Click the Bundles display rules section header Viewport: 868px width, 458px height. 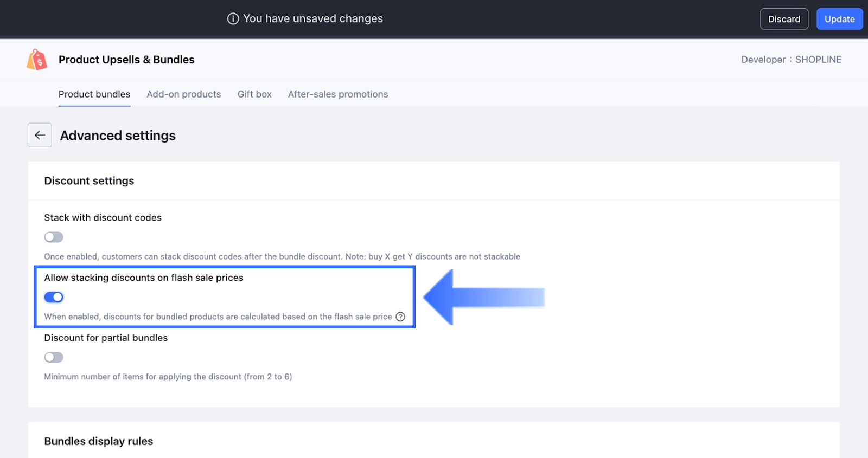[x=99, y=441]
